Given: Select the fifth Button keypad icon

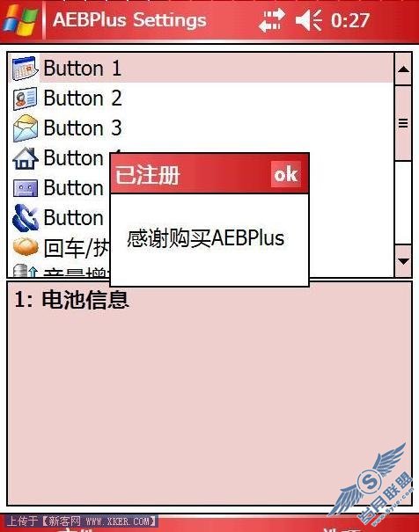Looking at the screenshot, I should 25,188.
